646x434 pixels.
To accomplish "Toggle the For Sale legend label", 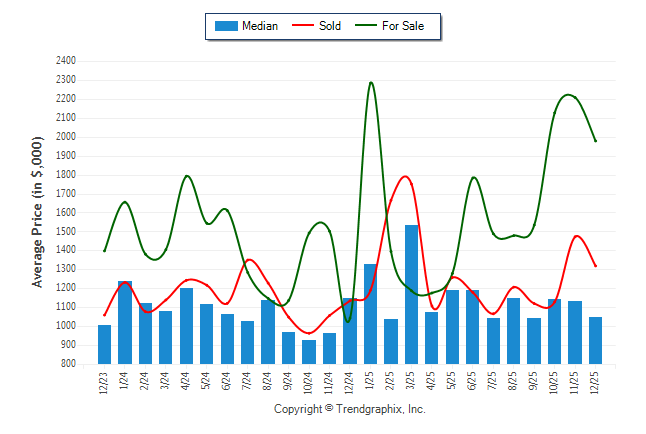I will coord(403,26).
